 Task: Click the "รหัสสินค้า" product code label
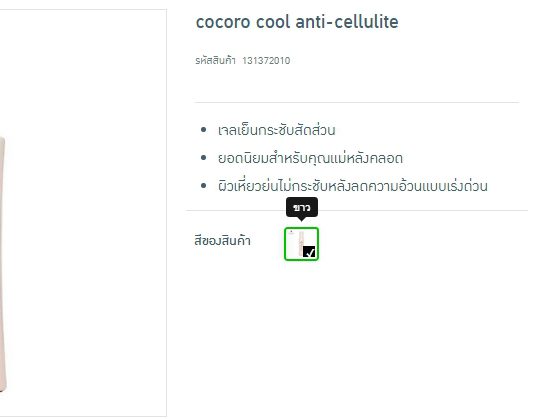215,60
